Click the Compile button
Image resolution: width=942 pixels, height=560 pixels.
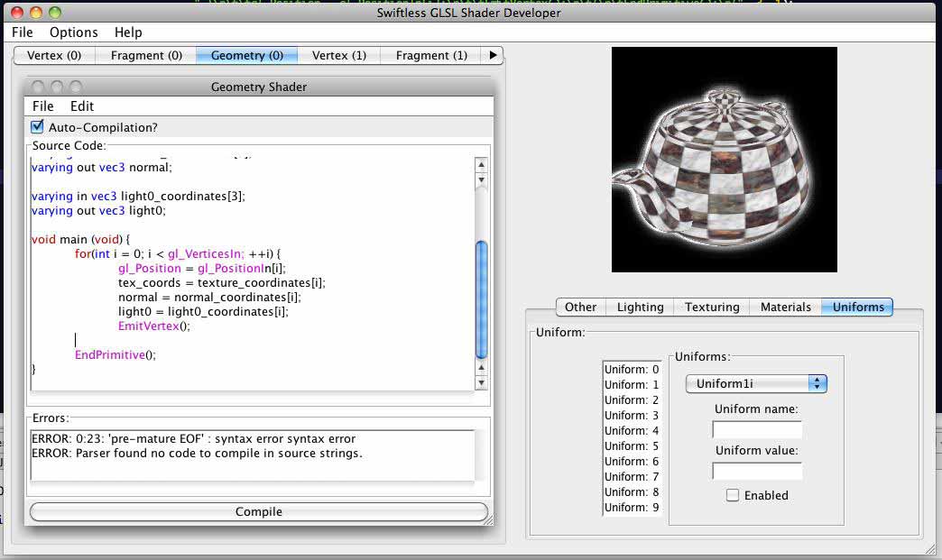click(258, 511)
